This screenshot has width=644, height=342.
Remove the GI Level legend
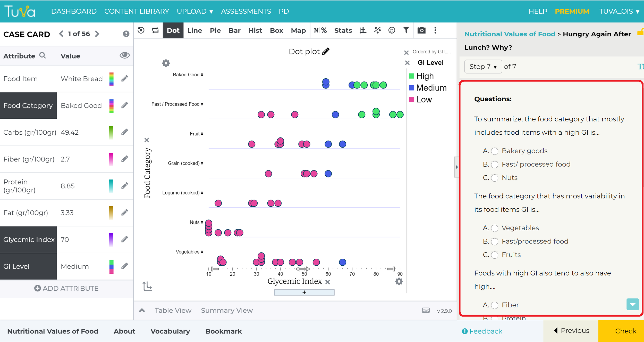(x=407, y=63)
